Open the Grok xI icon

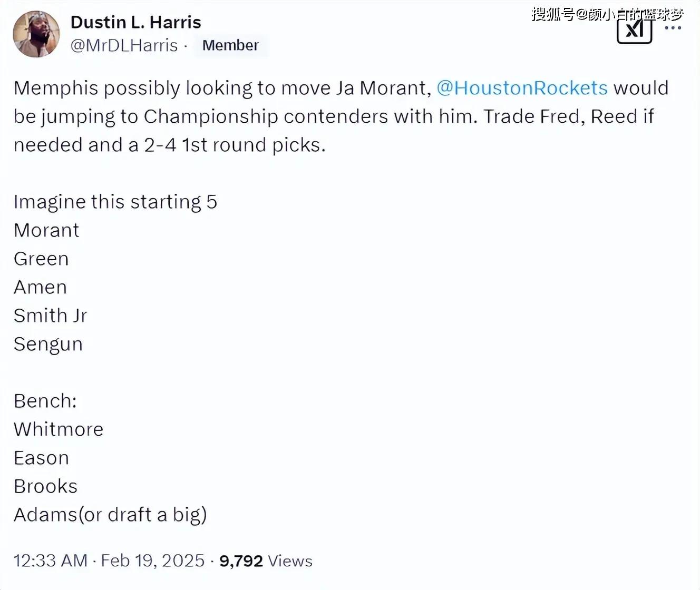coord(634,30)
